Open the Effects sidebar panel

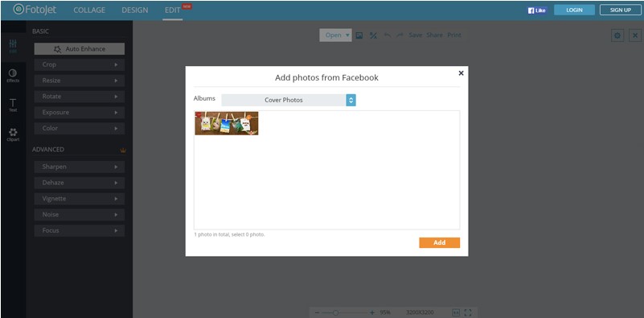[13, 76]
